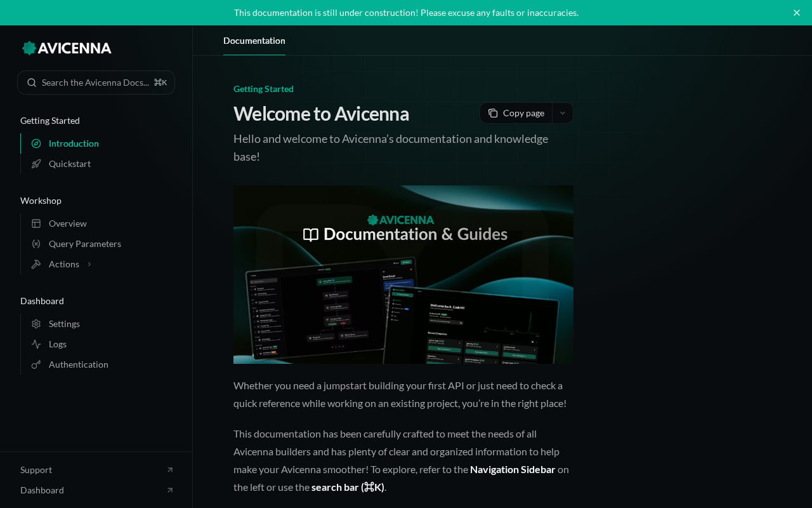Click the Overview layout icon

click(x=36, y=224)
